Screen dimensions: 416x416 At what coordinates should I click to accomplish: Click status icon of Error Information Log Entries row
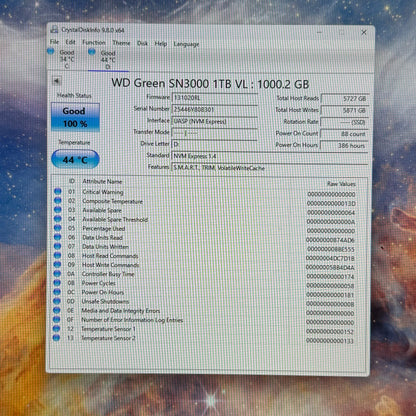point(57,319)
